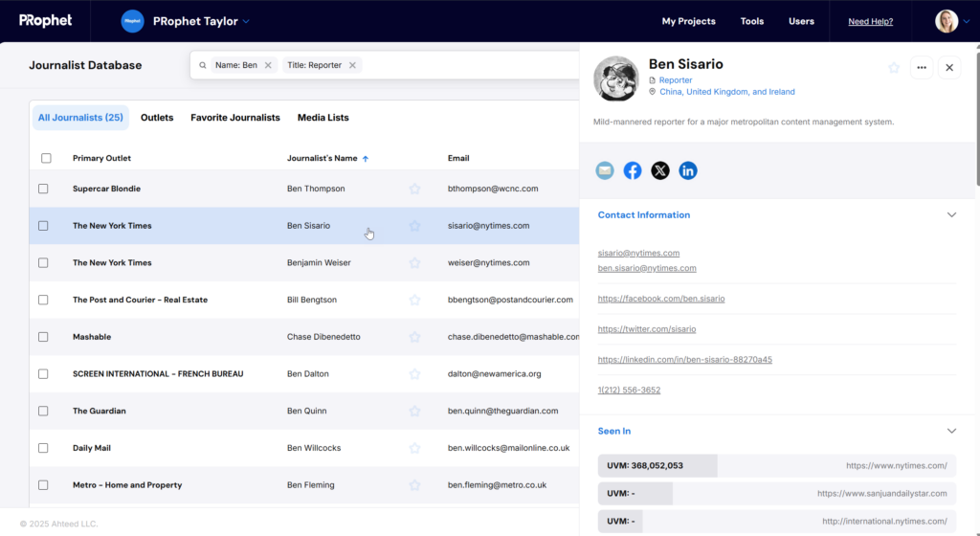Click the phone number 1(212) 556-3652
The image size is (980, 536).
629,390
